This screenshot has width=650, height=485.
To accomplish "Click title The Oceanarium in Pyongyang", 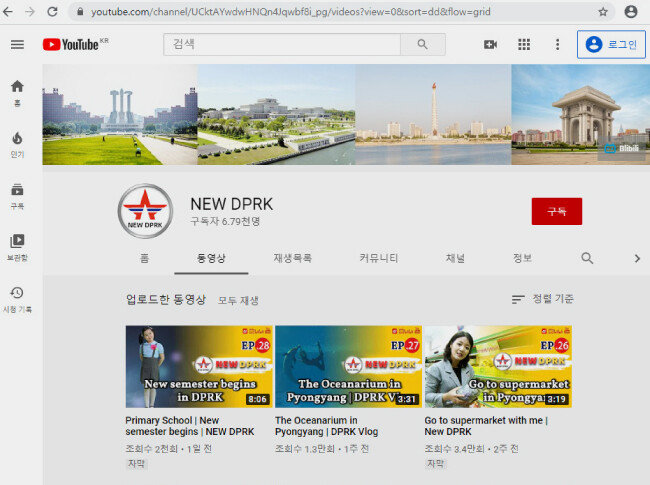I will [327, 426].
